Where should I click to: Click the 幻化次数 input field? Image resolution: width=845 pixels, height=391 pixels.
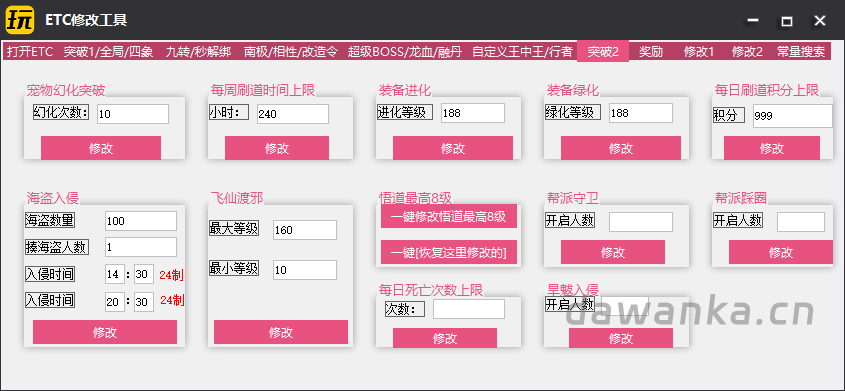tap(133, 114)
